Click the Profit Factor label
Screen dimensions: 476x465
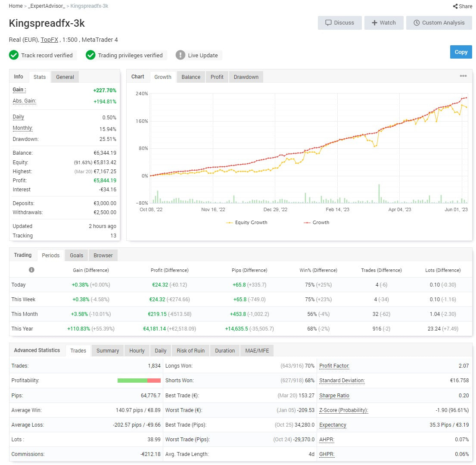(334, 366)
